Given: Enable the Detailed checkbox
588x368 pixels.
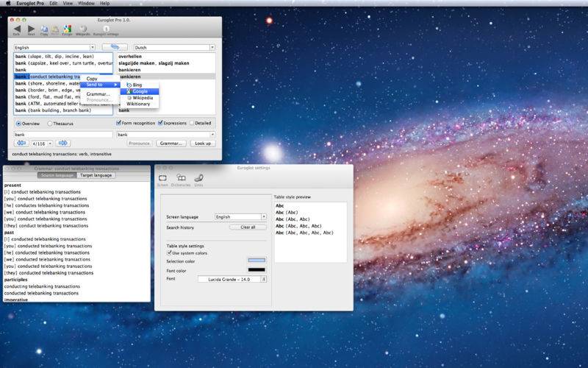Looking at the screenshot, I should tap(192, 123).
